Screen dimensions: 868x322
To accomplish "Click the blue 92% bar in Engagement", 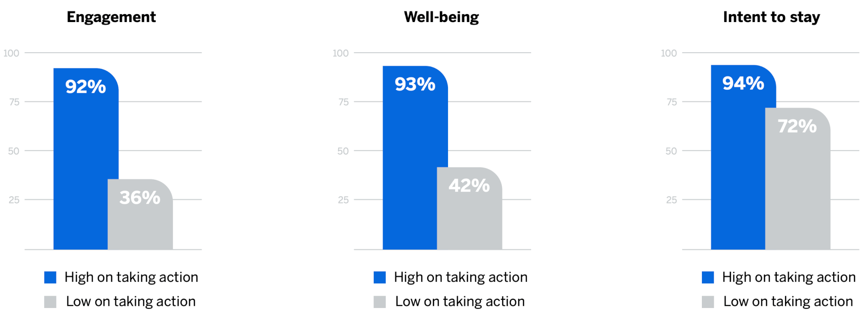I will coord(81,159).
